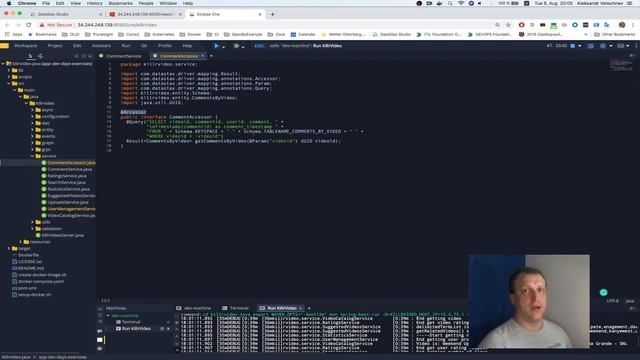Expand the async folder
The width and height of the screenshot is (640, 360).
(32, 110)
